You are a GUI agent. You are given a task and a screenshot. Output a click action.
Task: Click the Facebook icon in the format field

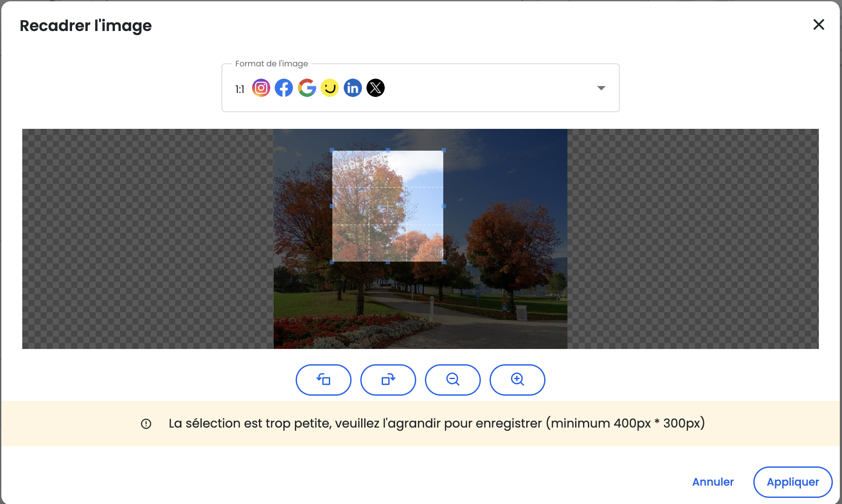click(x=284, y=88)
